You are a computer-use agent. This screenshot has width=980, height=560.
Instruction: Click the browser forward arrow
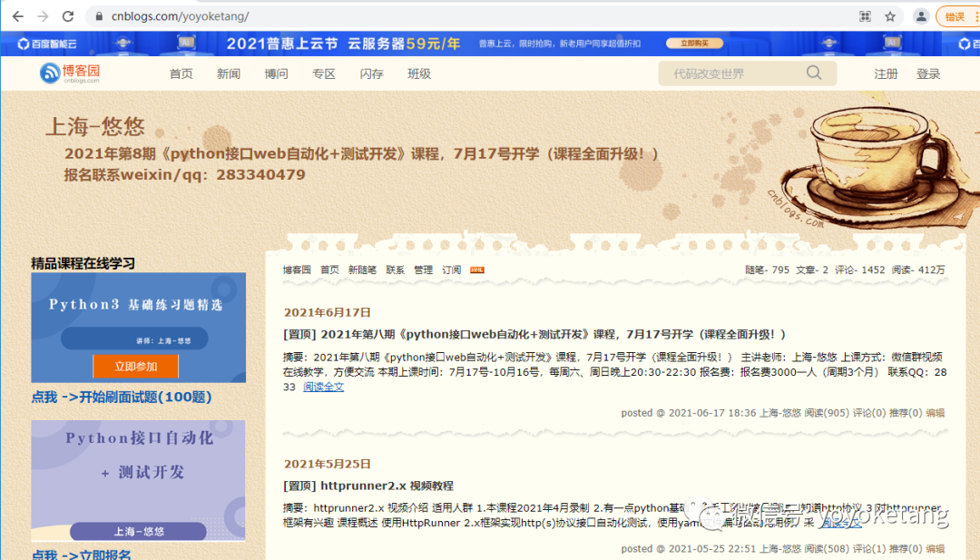[x=43, y=16]
